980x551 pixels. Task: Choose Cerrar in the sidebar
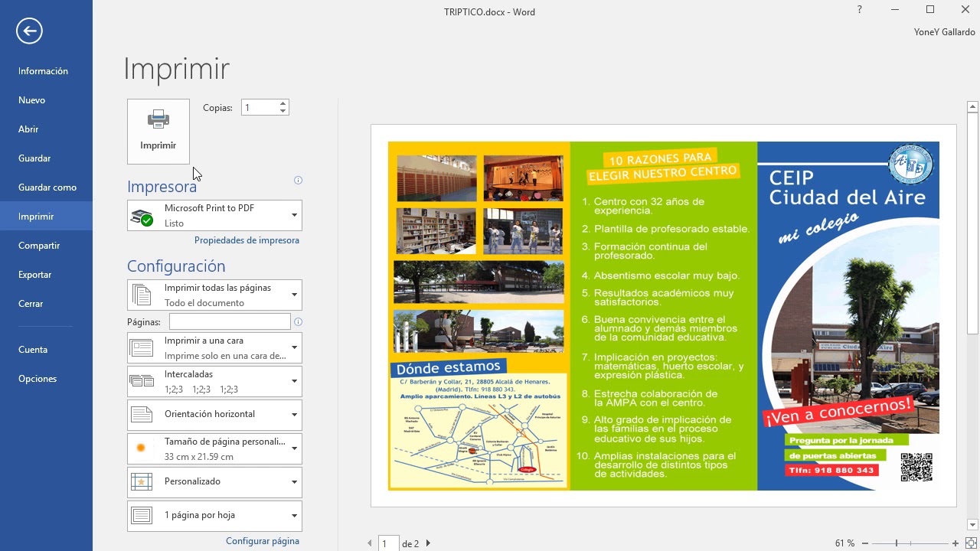(46, 304)
